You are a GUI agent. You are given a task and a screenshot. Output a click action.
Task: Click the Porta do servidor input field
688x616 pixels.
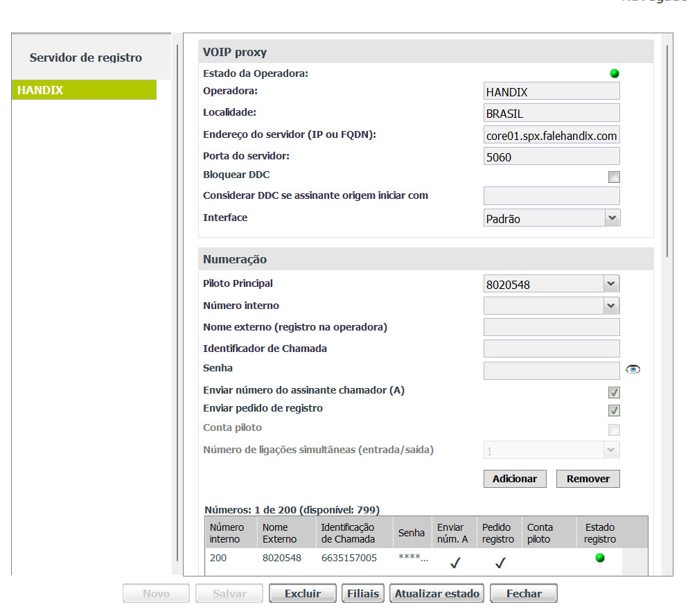(552, 157)
